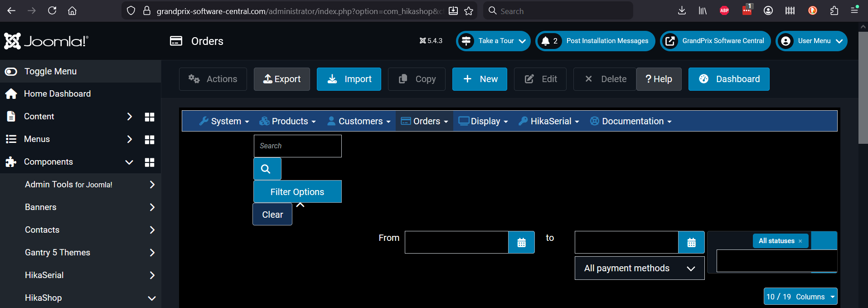This screenshot has height=308, width=868.
Task: Open the All payment methods dropdown
Action: click(x=640, y=268)
